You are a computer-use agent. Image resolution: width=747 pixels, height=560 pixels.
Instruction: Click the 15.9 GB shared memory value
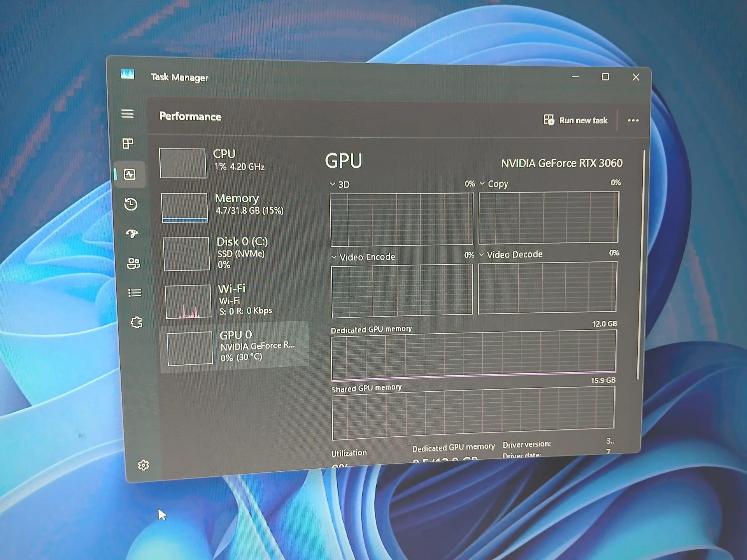(603, 380)
